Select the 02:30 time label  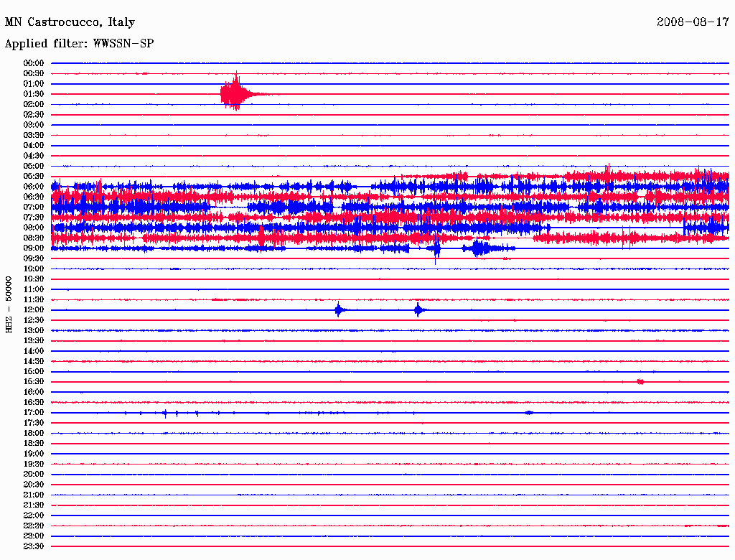tap(34, 115)
